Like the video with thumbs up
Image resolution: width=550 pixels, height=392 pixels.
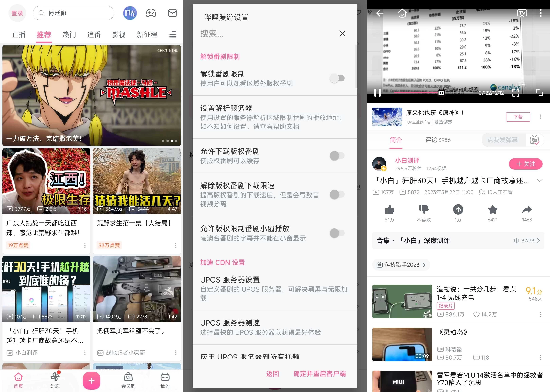pyautogui.click(x=389, y=210)
